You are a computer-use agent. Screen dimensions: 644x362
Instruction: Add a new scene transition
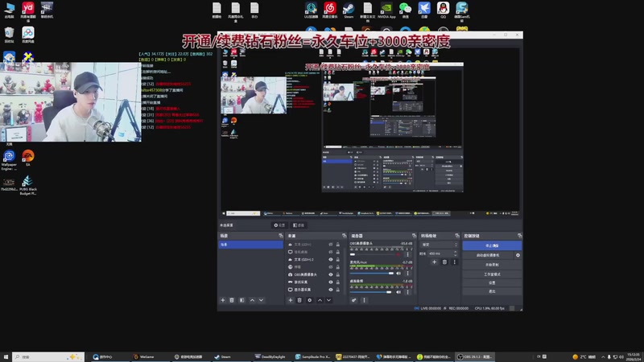pyautogui.click(x=434, y=262)
